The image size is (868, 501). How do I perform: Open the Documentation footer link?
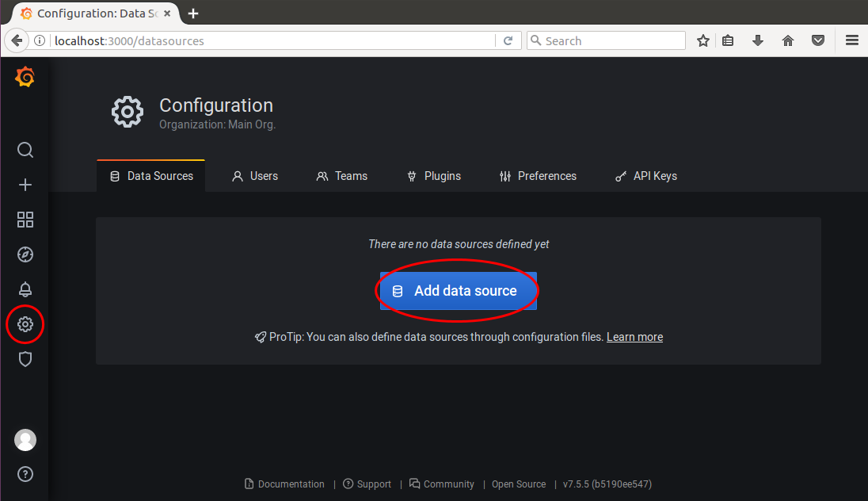click(284, 484)
